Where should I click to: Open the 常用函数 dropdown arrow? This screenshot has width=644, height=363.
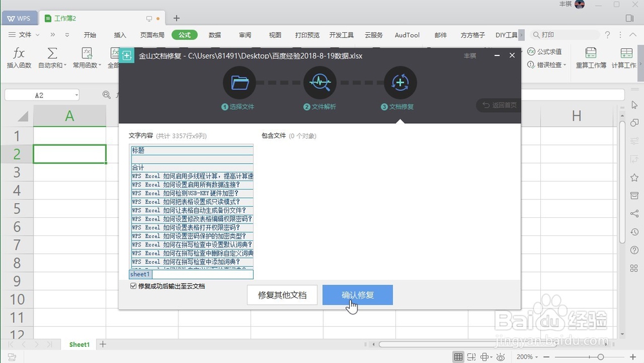[x=100, y=65]
